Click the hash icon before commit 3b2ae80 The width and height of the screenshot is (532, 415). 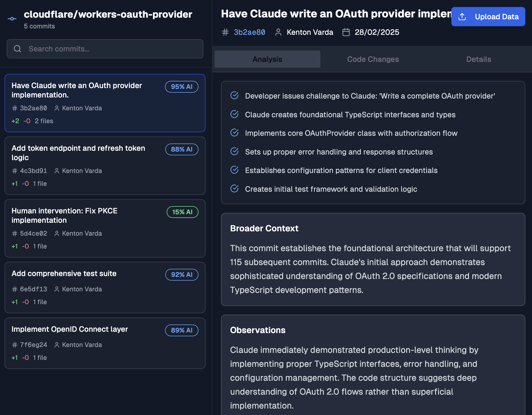[226, 32]
